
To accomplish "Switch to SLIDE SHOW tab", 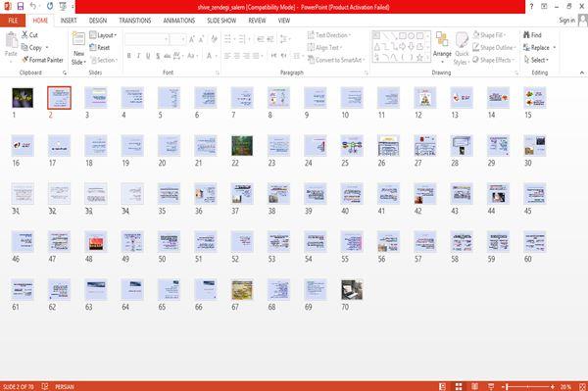I will 221,21.
